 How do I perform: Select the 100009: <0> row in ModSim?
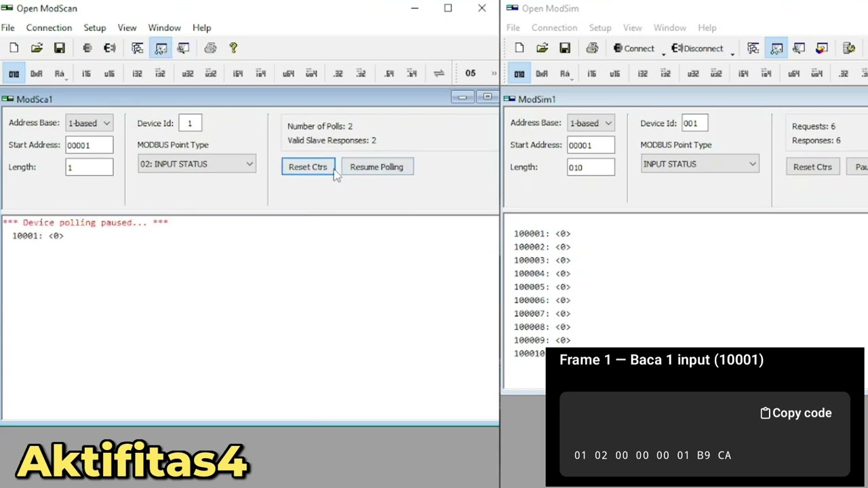pyautogui.click(x=542, y=340)
